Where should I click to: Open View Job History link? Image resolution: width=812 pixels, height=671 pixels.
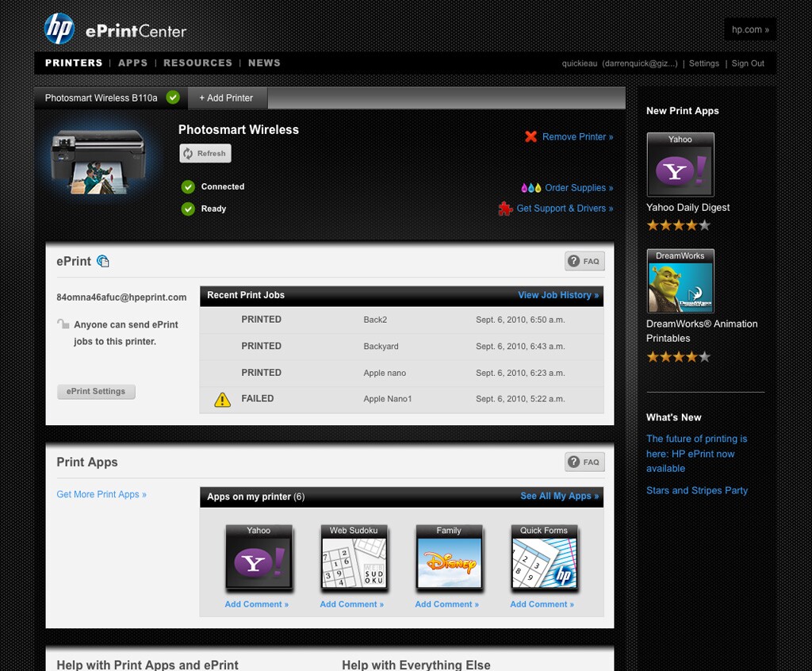558,295
